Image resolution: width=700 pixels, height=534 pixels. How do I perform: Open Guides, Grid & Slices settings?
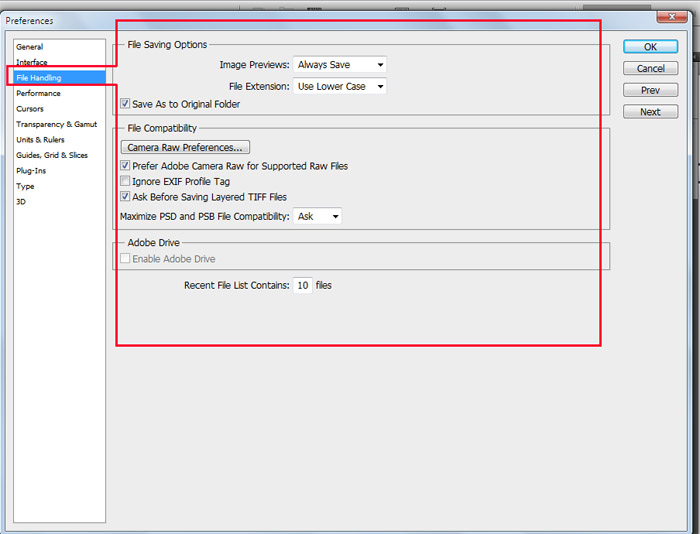52,155
